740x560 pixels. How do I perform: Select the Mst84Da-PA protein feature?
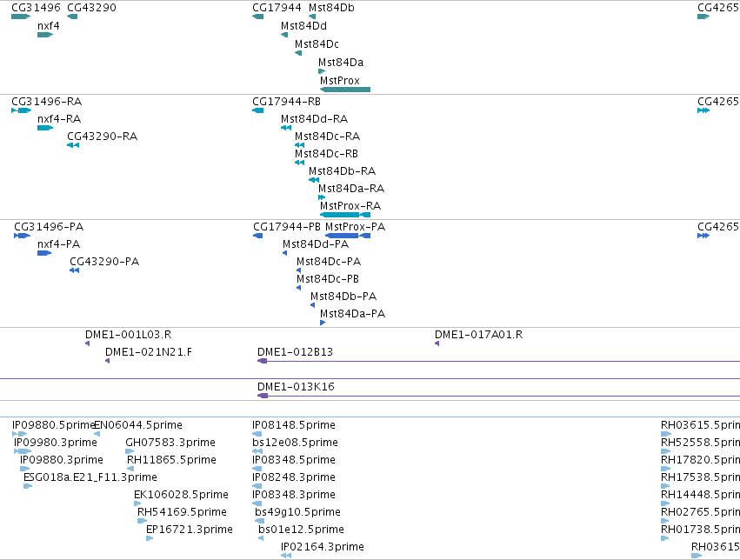pos(323,323)
